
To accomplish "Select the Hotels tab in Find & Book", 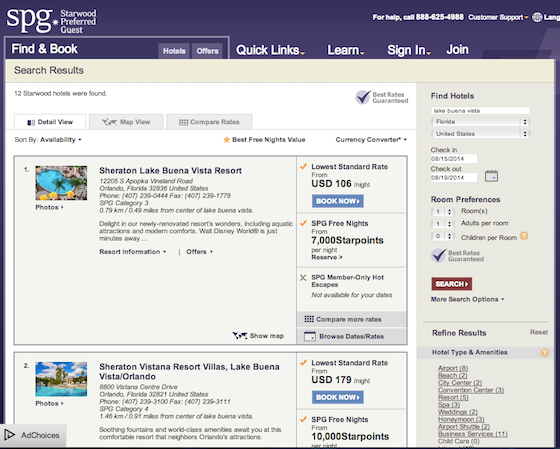I will (174, 51).
